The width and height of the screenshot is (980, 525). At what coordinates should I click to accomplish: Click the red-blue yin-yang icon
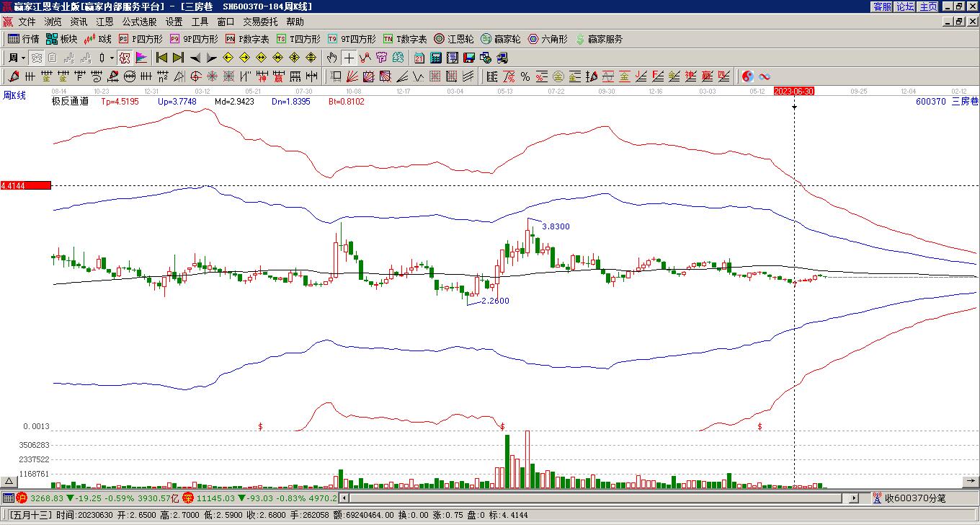pos(748,76)
